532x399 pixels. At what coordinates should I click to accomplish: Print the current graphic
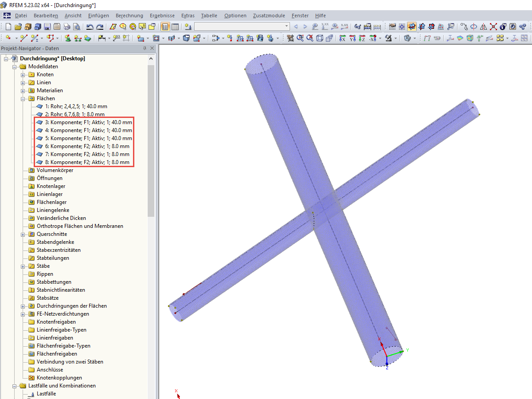coord(66,27)
